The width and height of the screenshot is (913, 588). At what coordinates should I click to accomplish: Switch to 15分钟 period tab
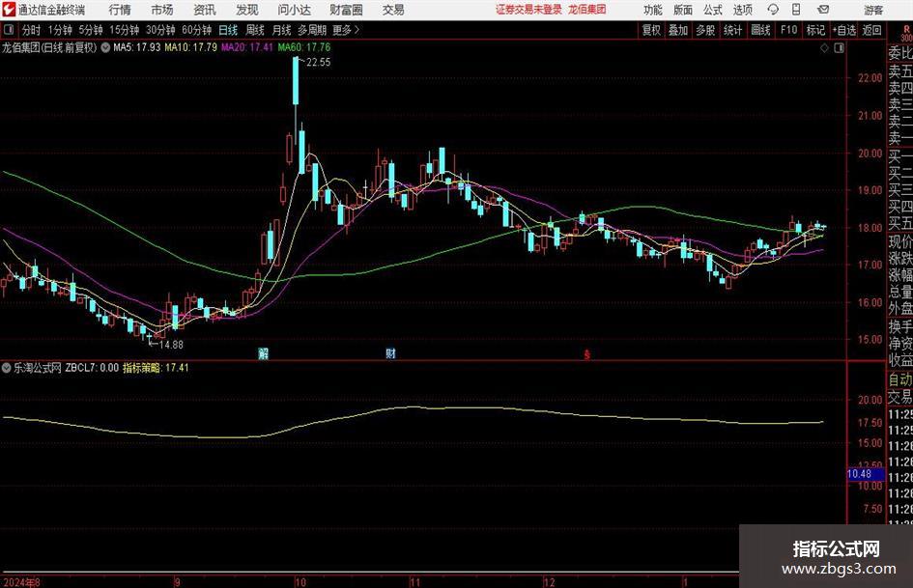pos(125,30)
